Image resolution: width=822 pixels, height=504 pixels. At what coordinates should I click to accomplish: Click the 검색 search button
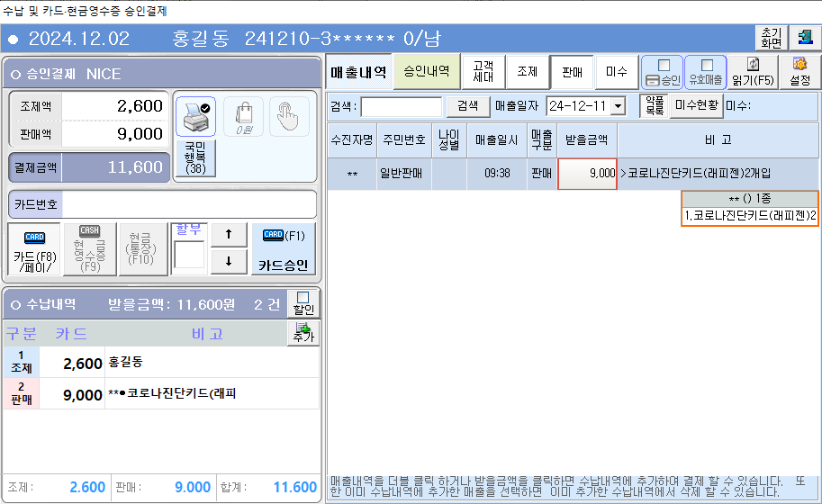468,106
